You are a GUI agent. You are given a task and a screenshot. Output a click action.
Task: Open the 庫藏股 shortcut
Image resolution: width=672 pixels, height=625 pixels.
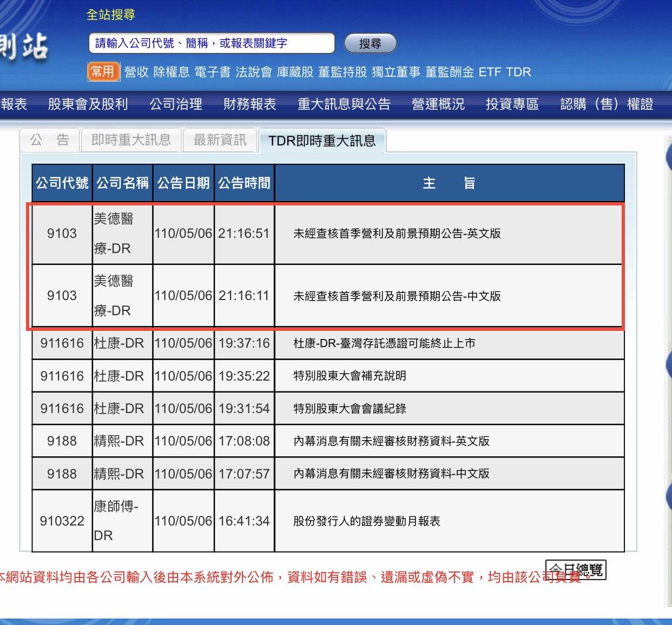[x=295, y=72]
